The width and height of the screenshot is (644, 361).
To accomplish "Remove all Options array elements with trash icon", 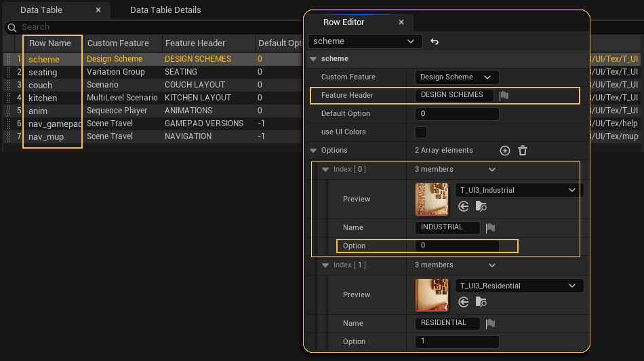I will 523,151.
